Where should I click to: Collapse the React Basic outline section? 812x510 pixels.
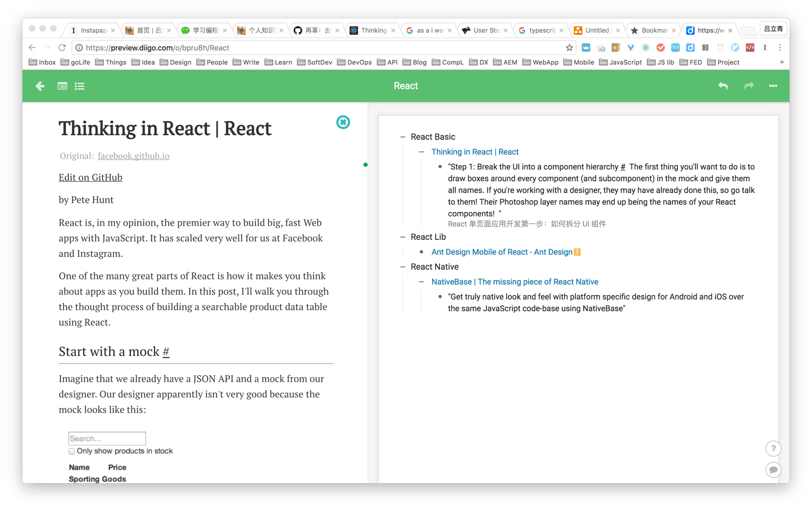point(403,137)
